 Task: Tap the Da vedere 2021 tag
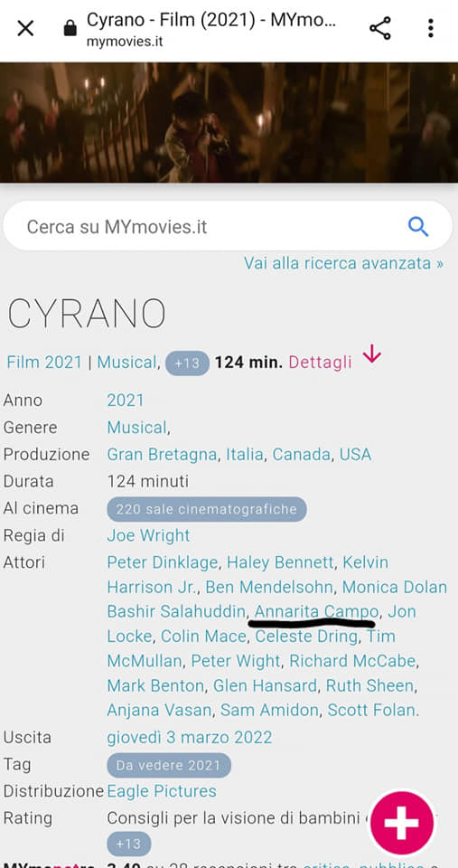pos(169,766)
